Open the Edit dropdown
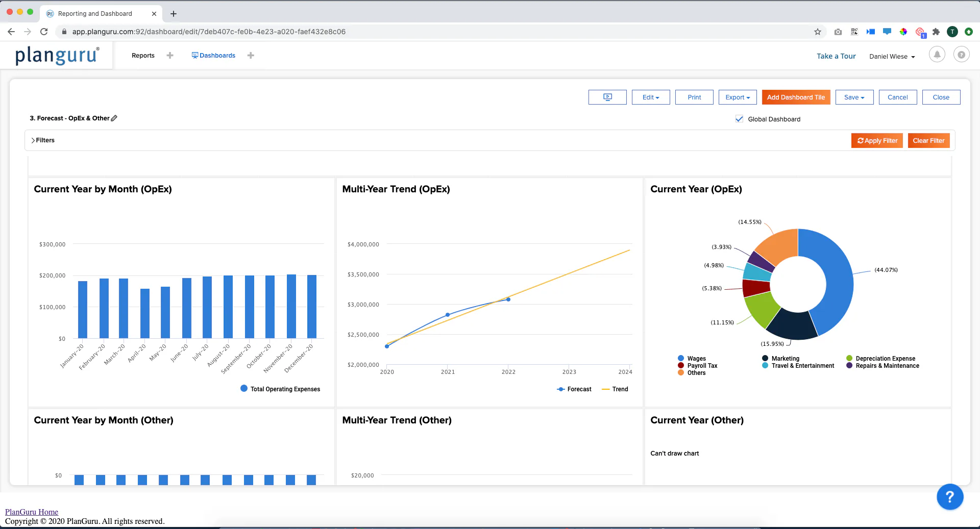The image size is (980, 529). point(651,97)
